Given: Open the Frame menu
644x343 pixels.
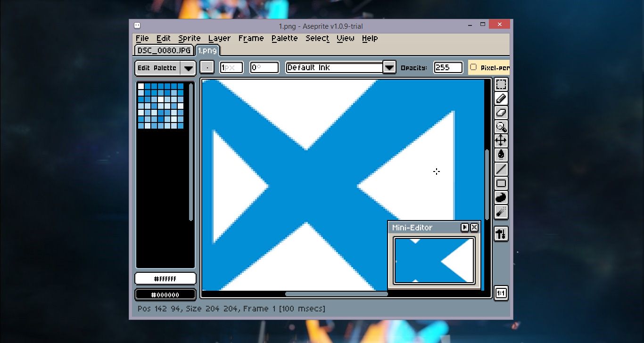Looking at the screenshot, I should pyautogui.click(x=251, y=38).
